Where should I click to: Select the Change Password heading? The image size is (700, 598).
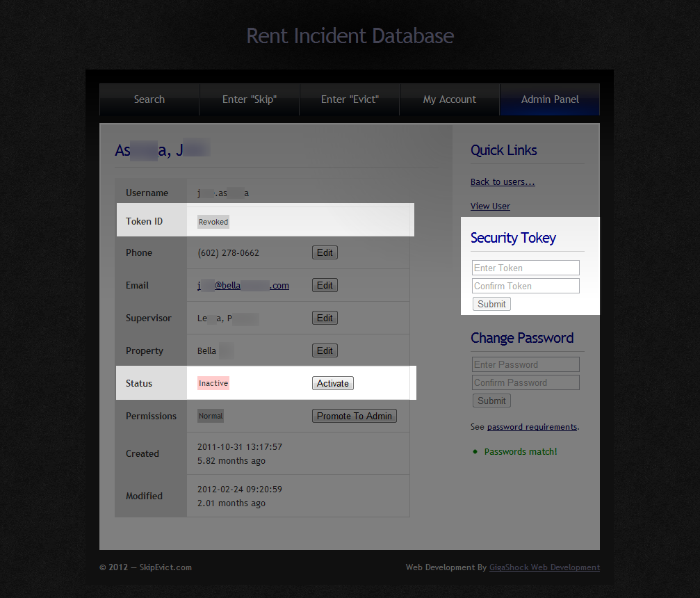(522, 338)
